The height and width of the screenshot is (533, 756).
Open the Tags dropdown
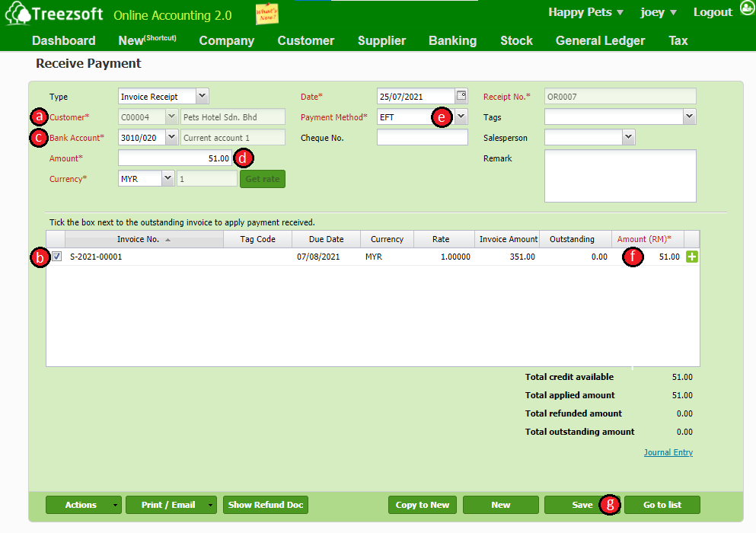[x=689, y=117]
